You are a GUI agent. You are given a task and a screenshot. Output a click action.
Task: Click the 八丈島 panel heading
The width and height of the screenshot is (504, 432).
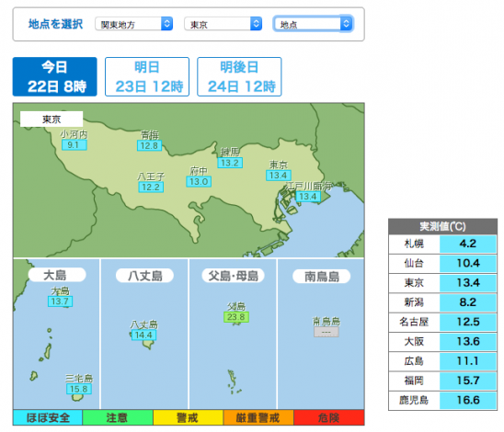(x=145, y=276)
